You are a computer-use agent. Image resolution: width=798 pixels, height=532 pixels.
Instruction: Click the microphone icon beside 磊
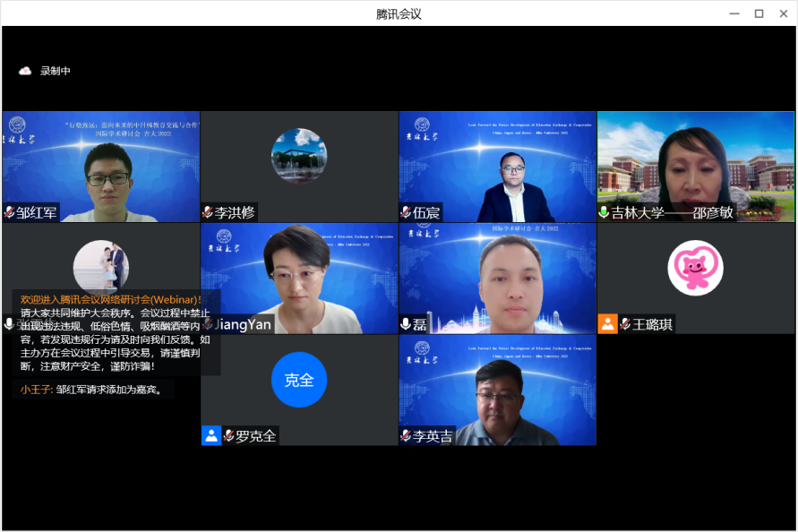[x=406, y=324]
